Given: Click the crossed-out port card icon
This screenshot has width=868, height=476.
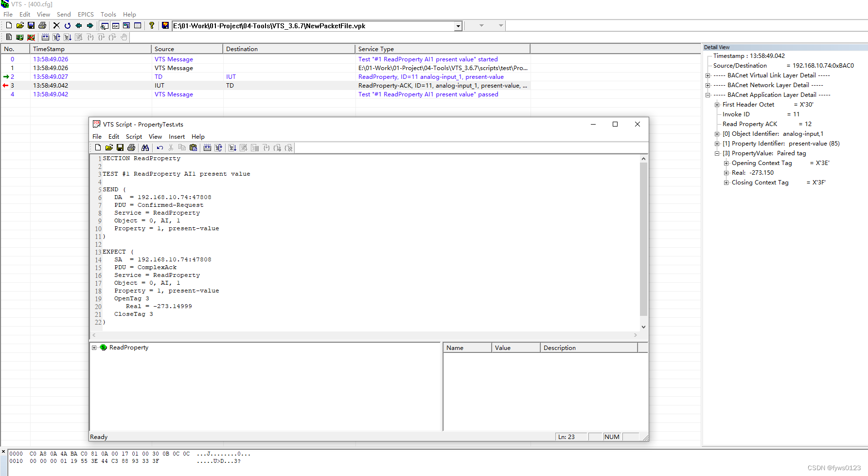Looking at the screenshot, I should (x=31, y=37).
